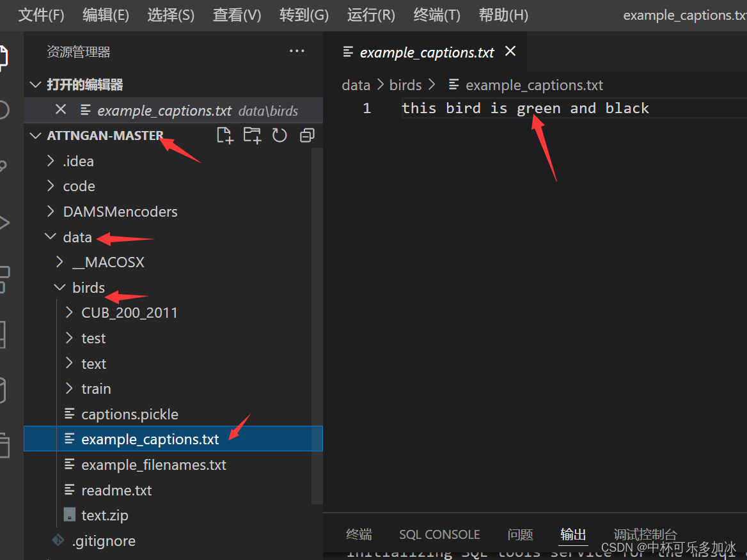
Task: Click line number 1 in editor
Action: pos(367,108)
